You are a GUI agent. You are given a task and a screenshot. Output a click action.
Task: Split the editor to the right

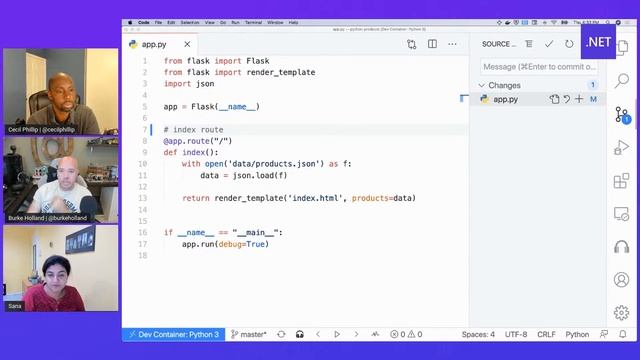(432, 44)
